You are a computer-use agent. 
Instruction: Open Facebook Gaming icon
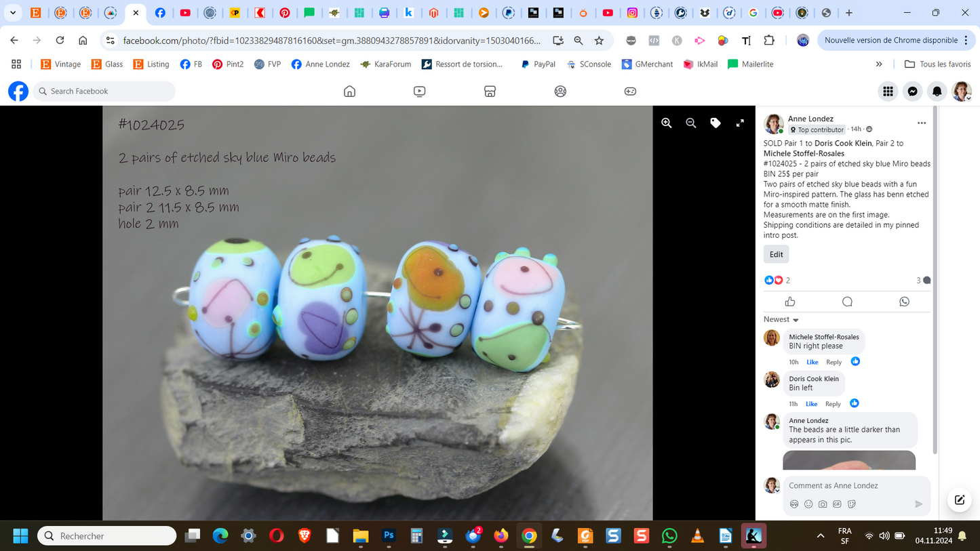pos(630,91)
